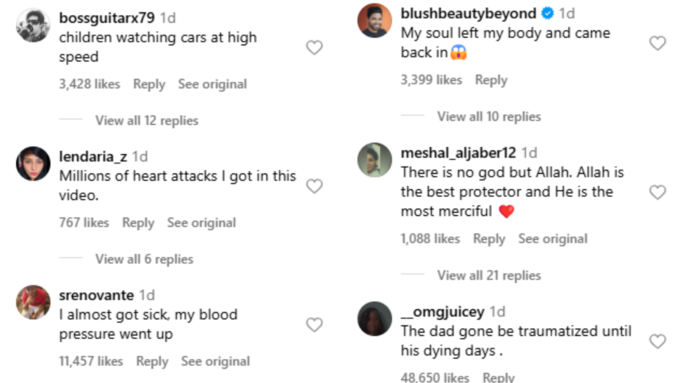This screenshot has height=383, width=680.
Task: Like meshal_aljaber12's comment heart icon
Action: tap(657, 192)
